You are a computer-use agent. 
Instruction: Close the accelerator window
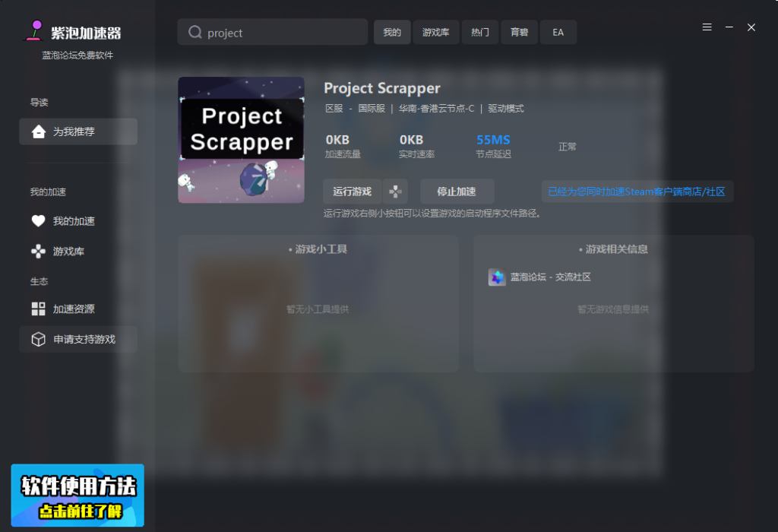tap(751, 27)
